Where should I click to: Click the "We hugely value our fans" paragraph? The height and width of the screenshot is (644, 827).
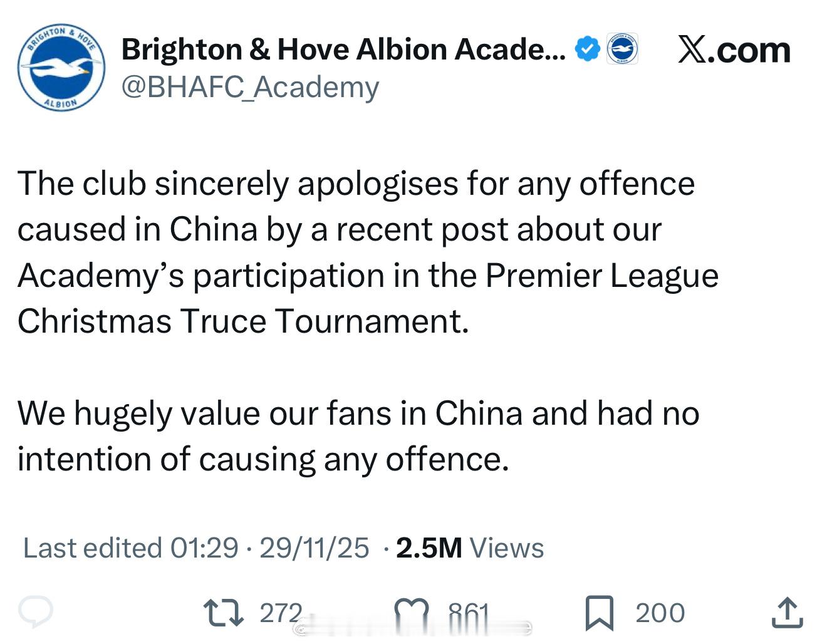358,436
